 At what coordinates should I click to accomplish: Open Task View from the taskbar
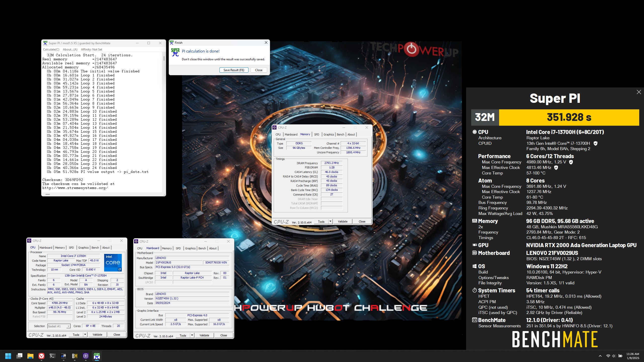tap(19, 356)
